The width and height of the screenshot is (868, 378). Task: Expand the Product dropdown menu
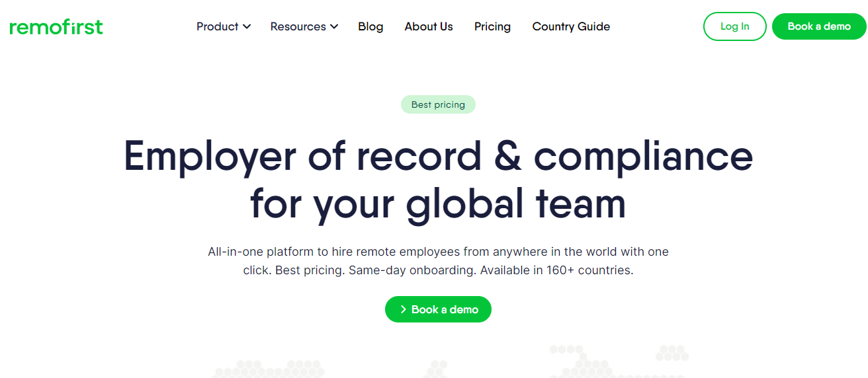point(224,26)
